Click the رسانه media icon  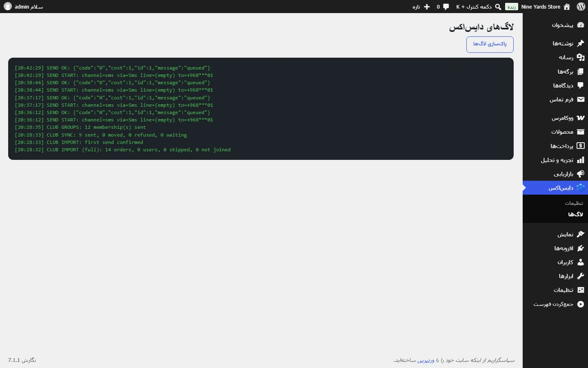tap(581, 57)
